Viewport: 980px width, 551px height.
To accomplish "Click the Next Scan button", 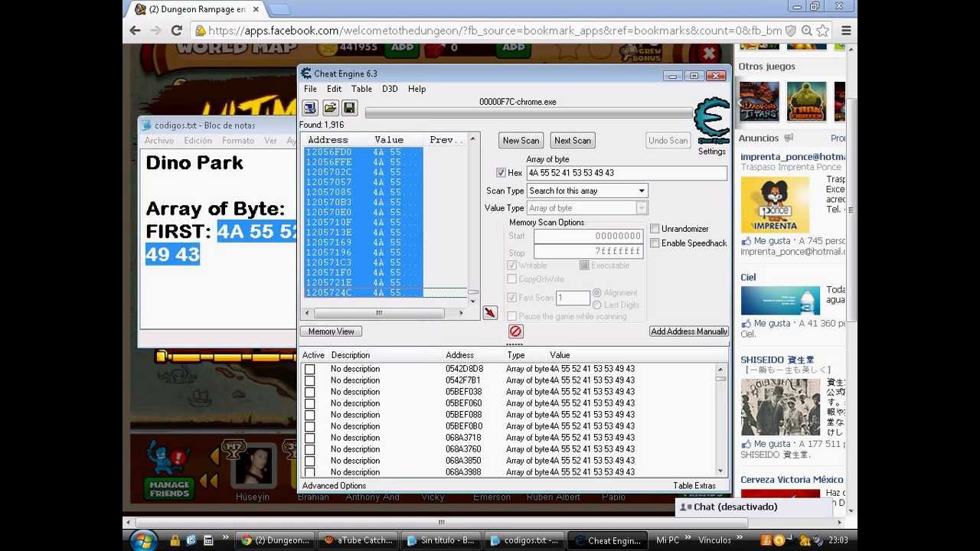I will [573, 141].
